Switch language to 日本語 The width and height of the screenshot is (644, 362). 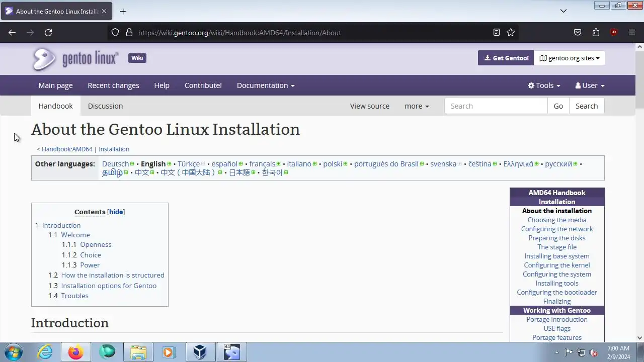pos(239,172)
